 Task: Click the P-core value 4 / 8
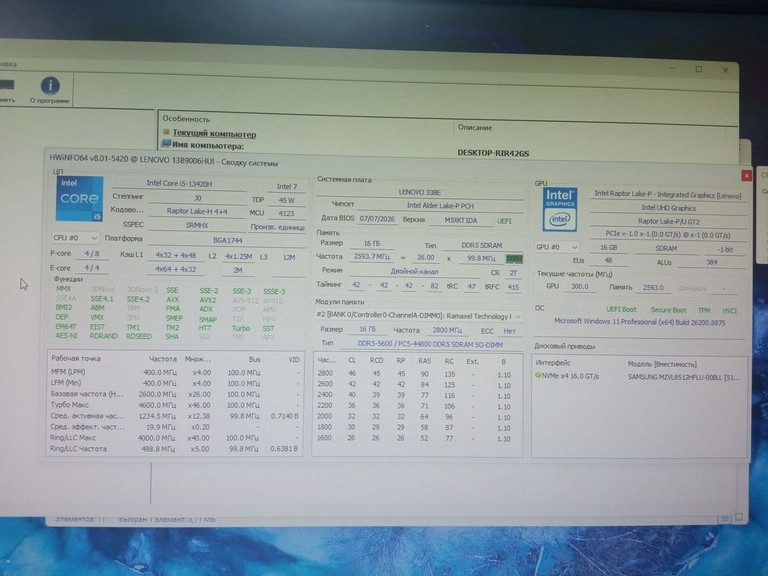92,254
